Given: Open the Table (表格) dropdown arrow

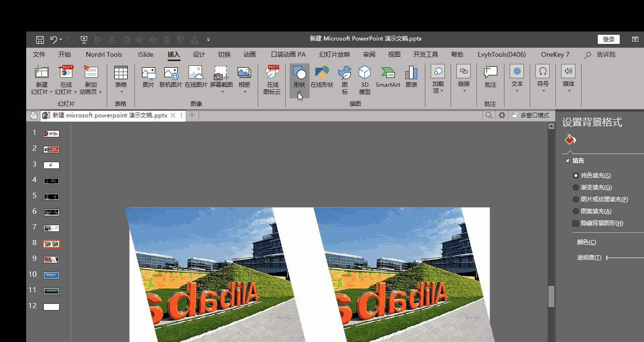Looking at the screenshot, I should (121, 92).
